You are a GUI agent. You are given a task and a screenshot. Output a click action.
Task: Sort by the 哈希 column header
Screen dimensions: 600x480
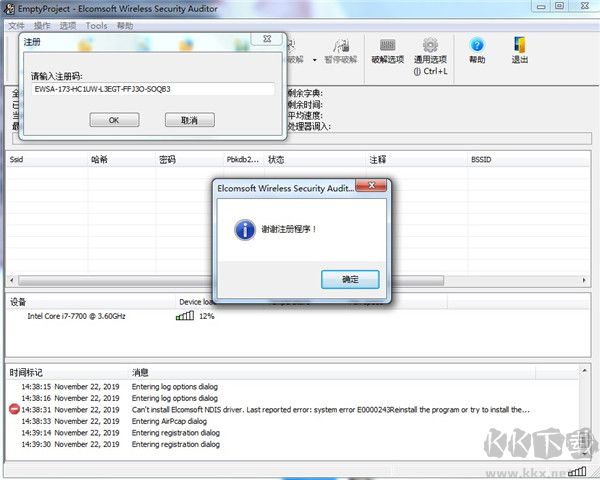tap(122, 159)
